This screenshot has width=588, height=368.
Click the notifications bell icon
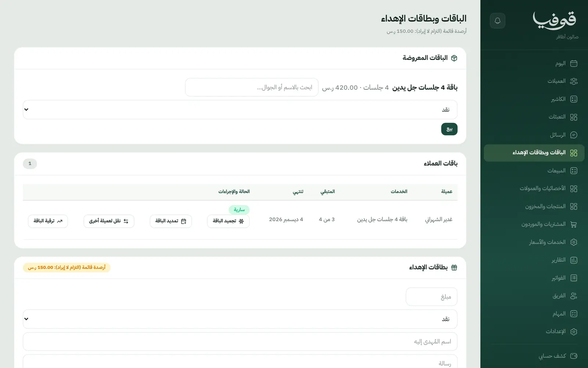[x=498, y=21]
